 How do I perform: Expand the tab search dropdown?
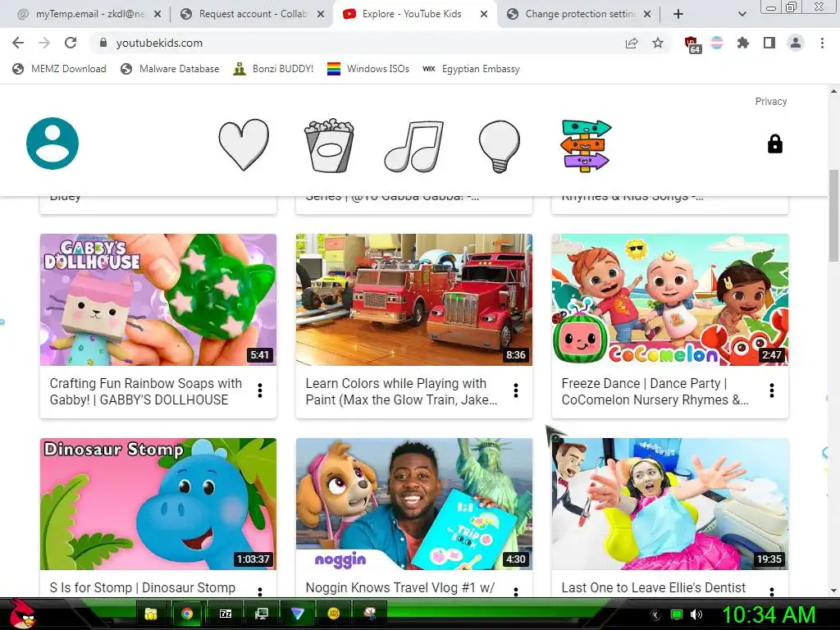[742, 14]
